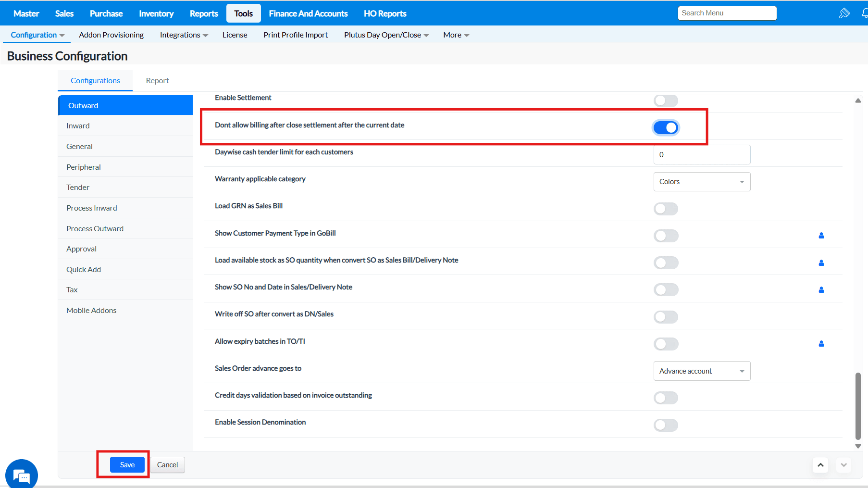
Task: Click the paintbrush theme icon in header
Action: click(844, 13)
